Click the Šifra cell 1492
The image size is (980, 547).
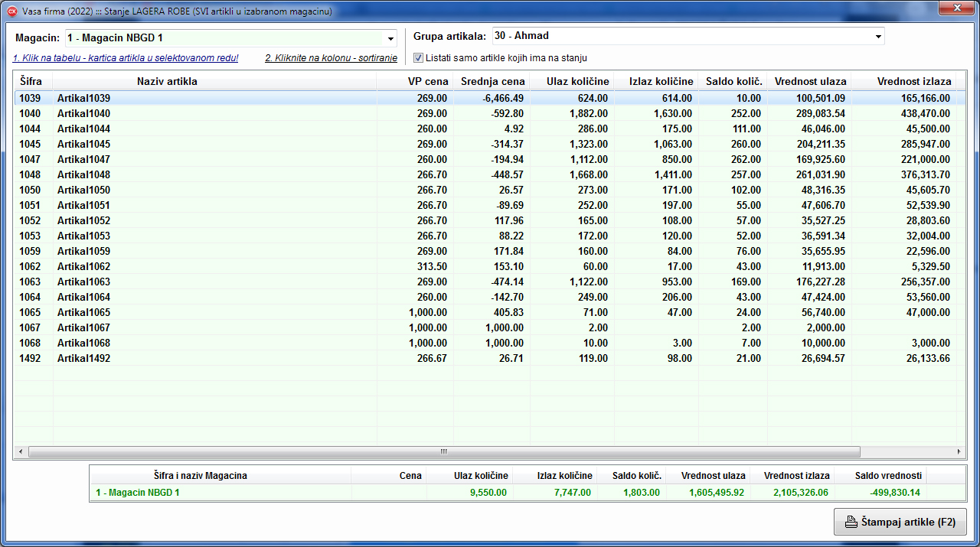(30, 358)
